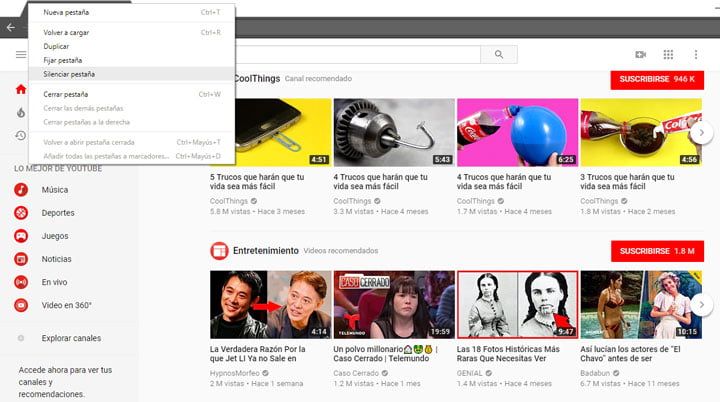720x402 pixels.
Task: Open the three-dot settings menu
Action: click(696, 55)
